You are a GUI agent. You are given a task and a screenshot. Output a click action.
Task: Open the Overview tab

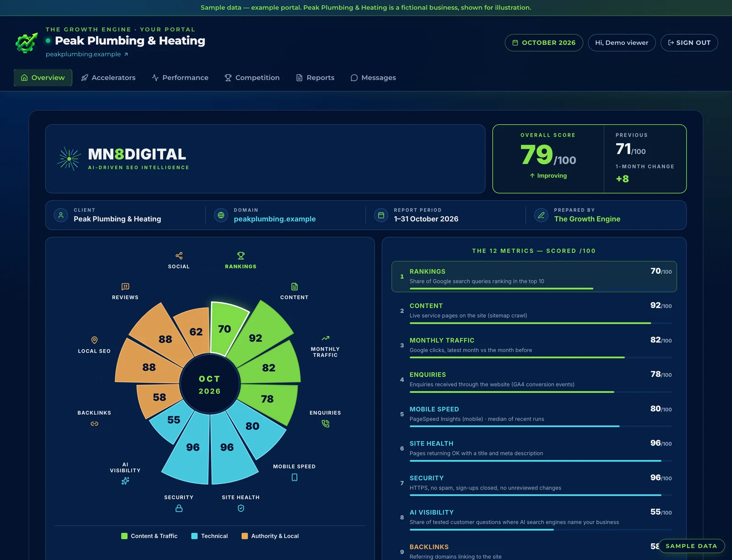click(x=43, y=78)
